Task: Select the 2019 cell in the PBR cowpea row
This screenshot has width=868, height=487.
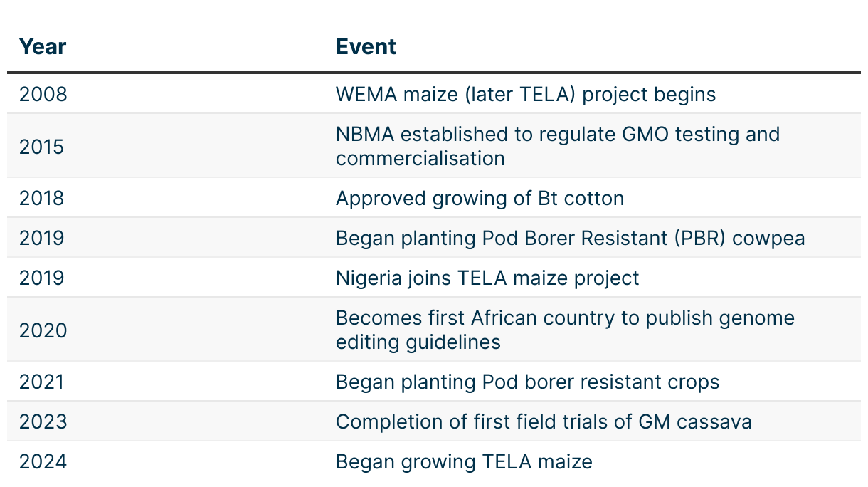Action: tap(42, 238)
